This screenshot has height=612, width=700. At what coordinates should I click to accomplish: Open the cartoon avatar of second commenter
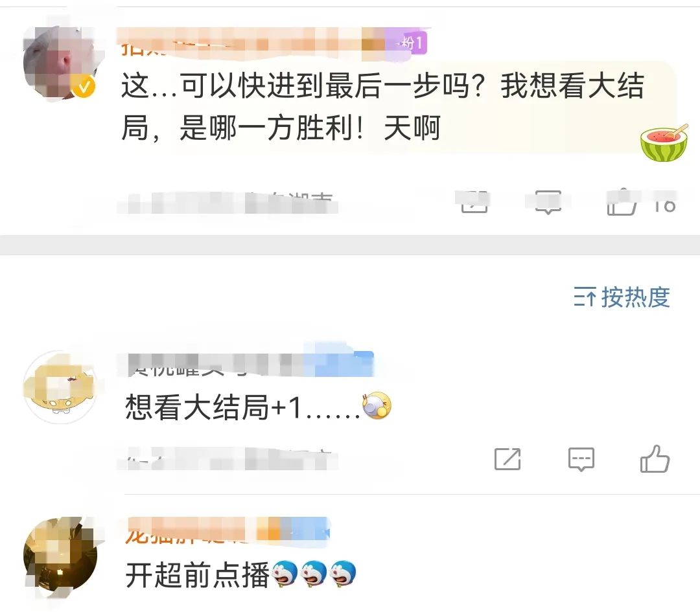tap(60, 387)
